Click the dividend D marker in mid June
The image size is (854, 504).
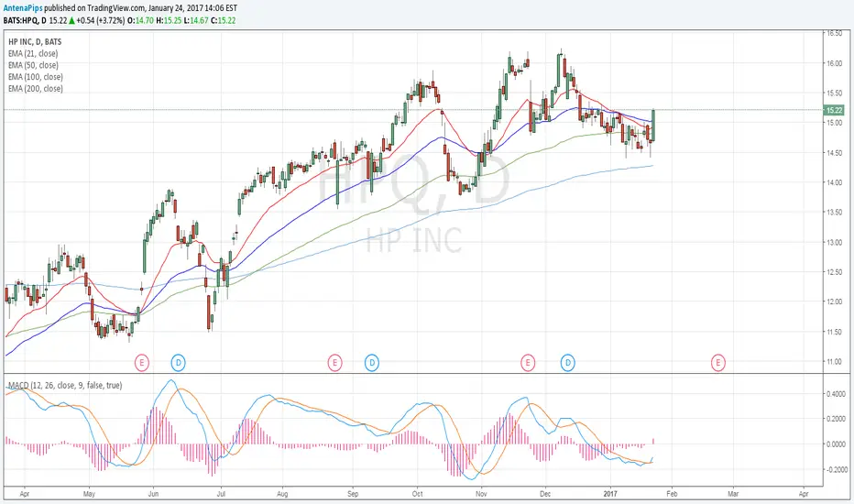(178, 362)
